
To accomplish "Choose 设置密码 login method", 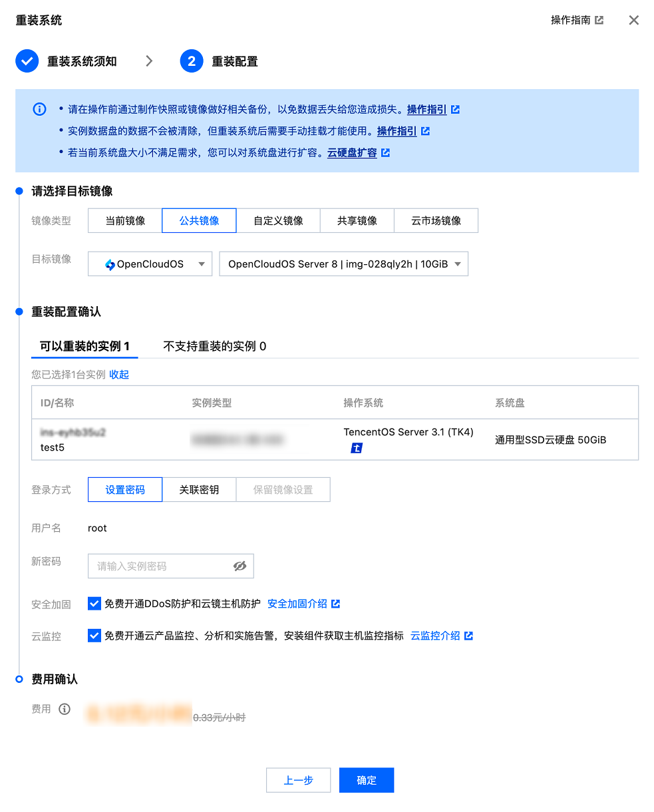I will tap(125, 489).
